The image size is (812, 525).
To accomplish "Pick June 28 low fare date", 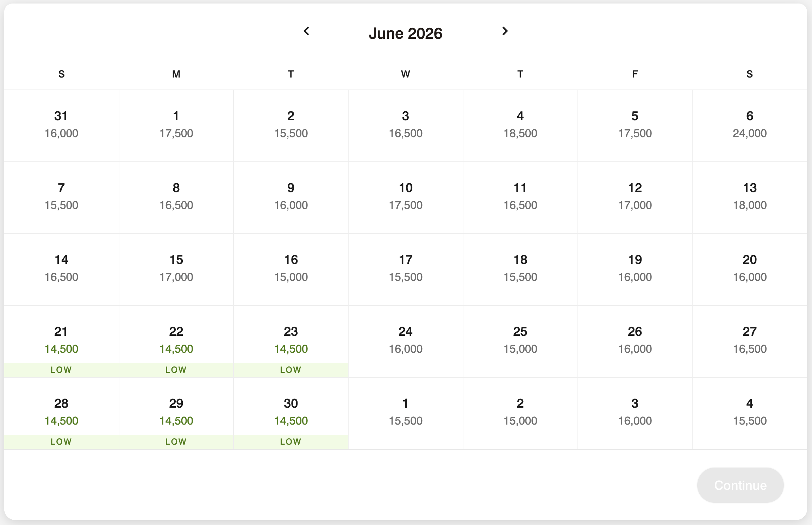I will click(61, 413).
